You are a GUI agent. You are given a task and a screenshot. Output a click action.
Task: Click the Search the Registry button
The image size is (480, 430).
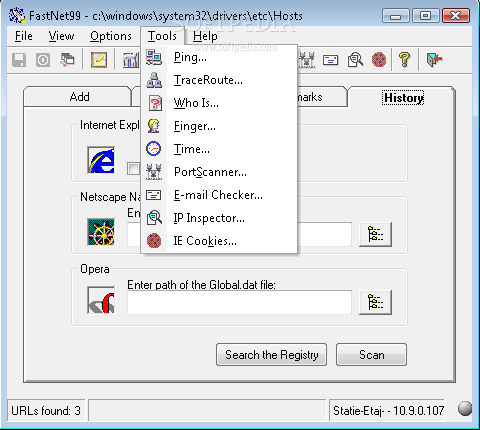pyautogui.click(x=271, y=355)
